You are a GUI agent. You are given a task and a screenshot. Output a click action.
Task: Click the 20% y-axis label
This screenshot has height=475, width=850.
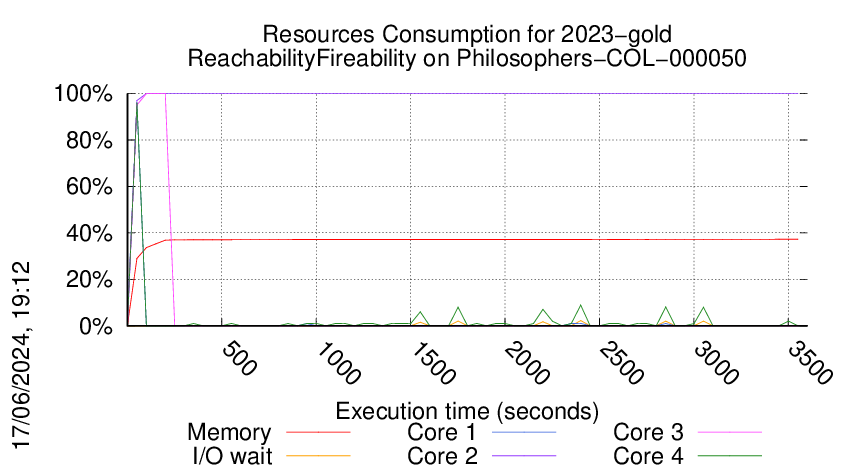point(89,280)
